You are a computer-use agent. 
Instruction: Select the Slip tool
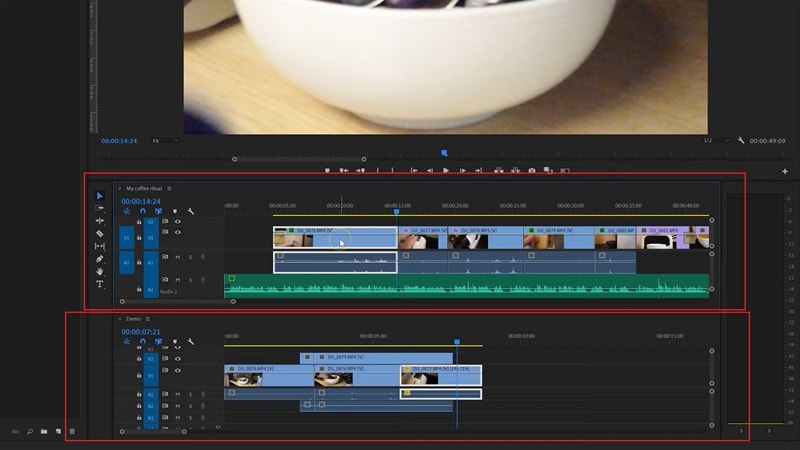[99, 246]
